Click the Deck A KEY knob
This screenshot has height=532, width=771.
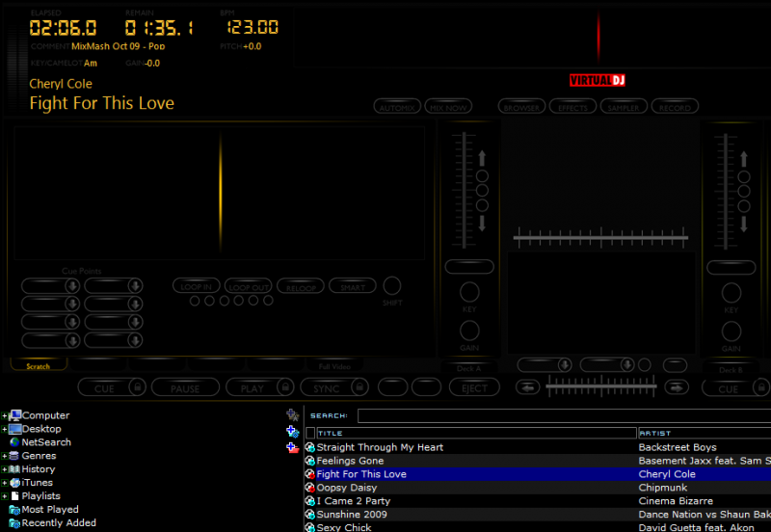[469, 292]
